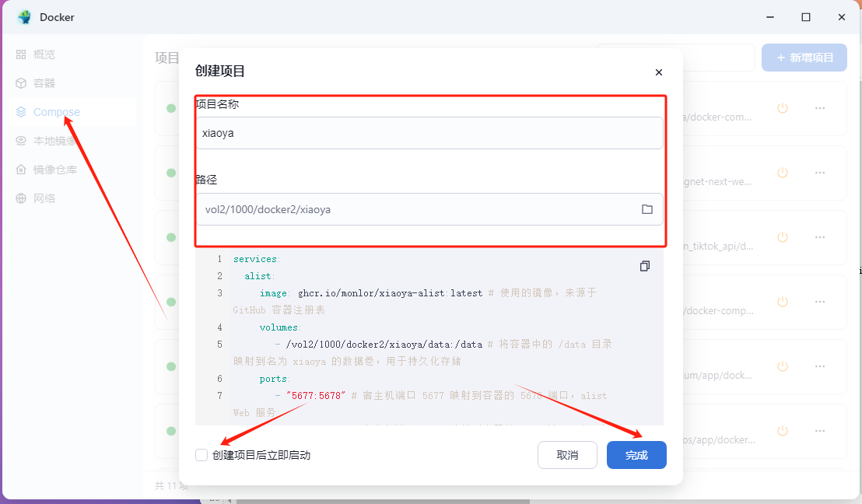Open the 概览 overview sidebar item
This screenshot has width=862, height=504.
[44, 54]
